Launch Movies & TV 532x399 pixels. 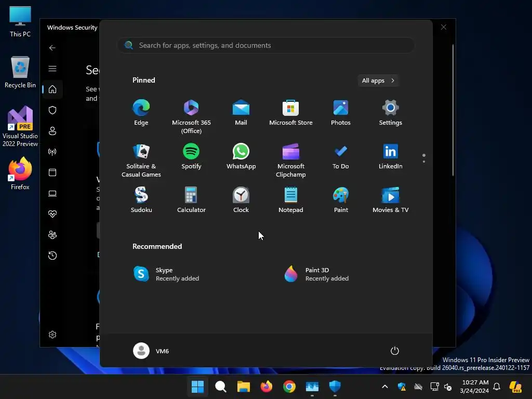(391, 200)
